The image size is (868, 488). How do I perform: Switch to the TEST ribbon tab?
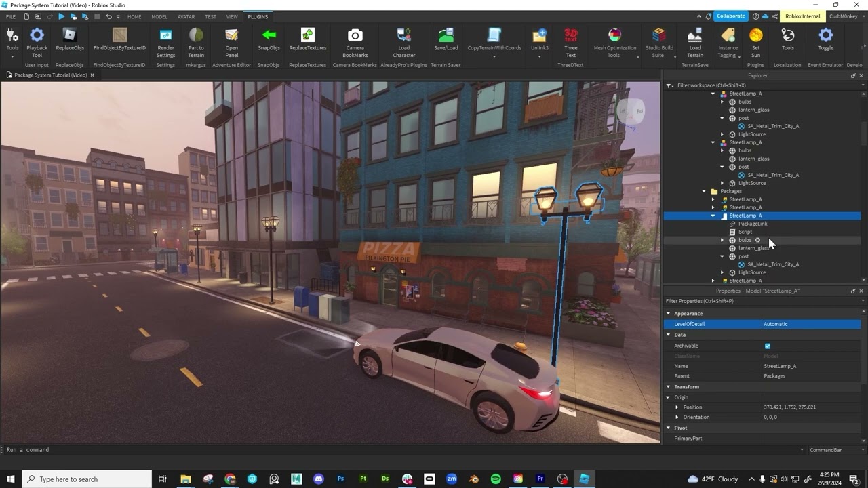pos(211,16)
